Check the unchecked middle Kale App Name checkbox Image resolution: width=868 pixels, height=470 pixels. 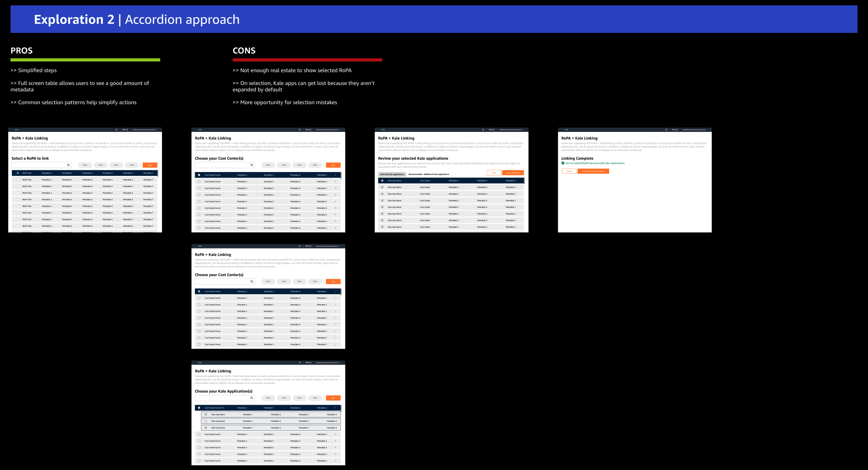coord(205,421)
